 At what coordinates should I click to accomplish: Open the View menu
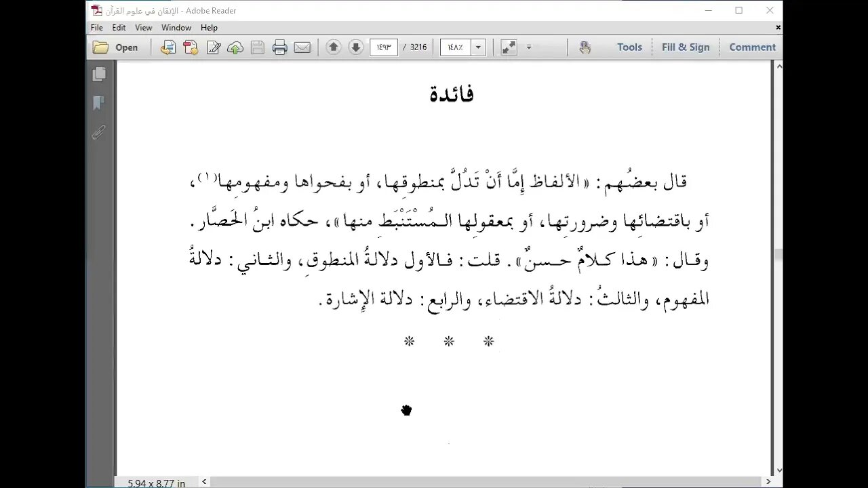coord(144,28)
